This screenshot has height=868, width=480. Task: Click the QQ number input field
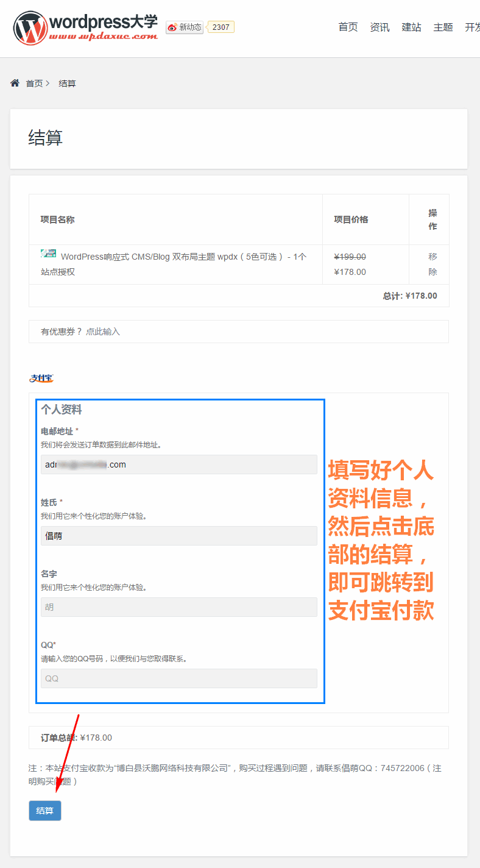tap(179, 678)
